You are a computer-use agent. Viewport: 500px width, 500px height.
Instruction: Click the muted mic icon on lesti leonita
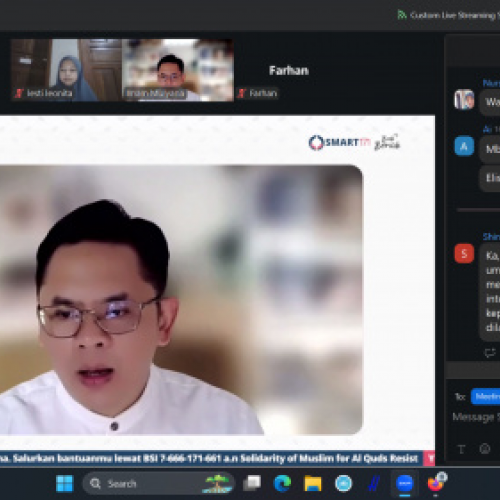point(19,93)
